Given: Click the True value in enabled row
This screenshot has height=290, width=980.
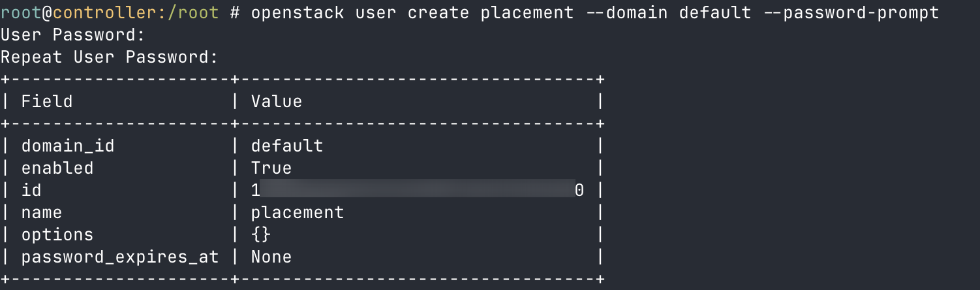Looking at the screenshot, I should click(x=271, y=168).
